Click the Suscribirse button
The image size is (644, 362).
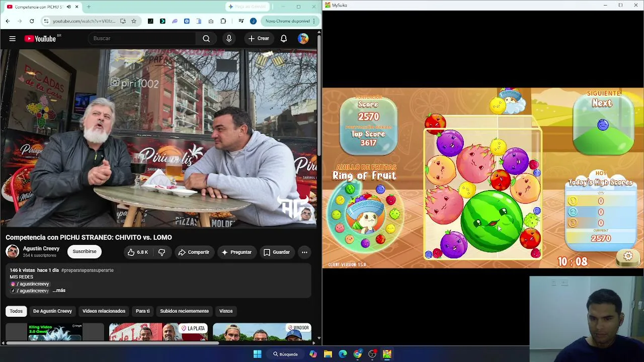[85, 251]
